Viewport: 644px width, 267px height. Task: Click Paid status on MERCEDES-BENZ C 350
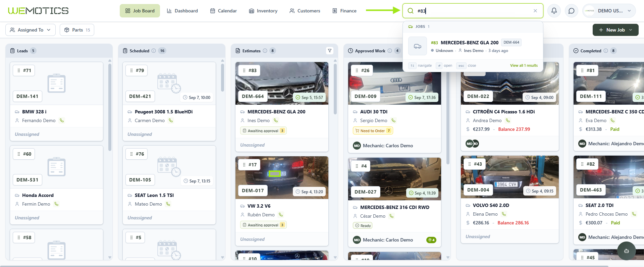615,129
